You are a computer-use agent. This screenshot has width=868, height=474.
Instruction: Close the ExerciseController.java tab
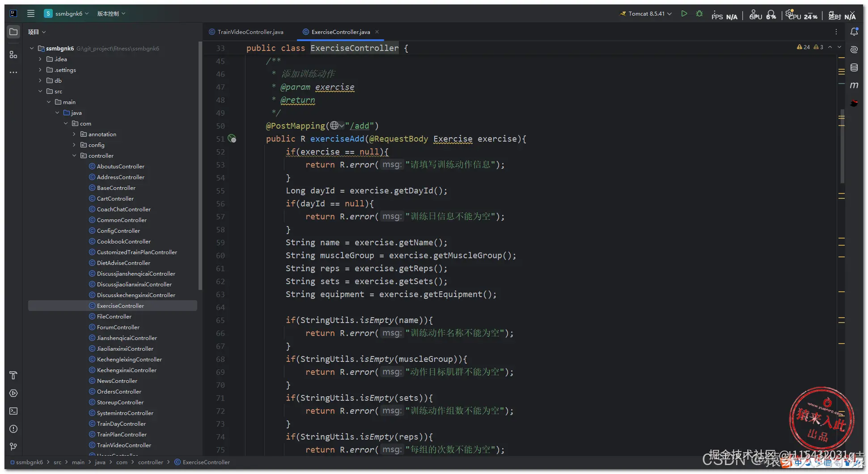point(377,32)
